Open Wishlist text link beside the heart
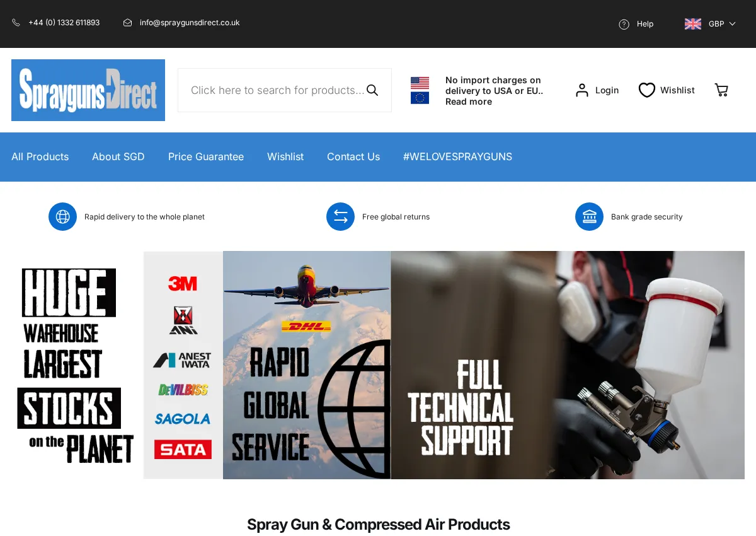Viewport: 756px width, 536px height. (x=677, y=90)
